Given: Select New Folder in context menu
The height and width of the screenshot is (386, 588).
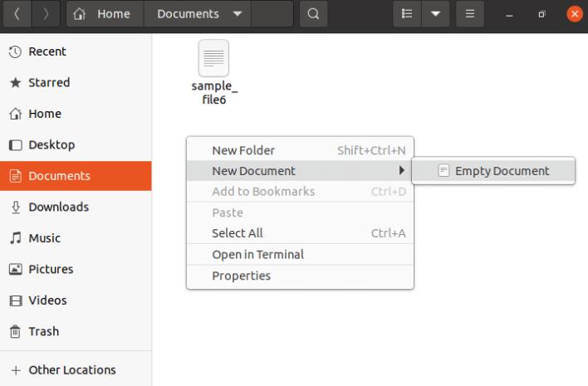Looking at the screenshot, I should pyautogui.click(x=300, y=150).
